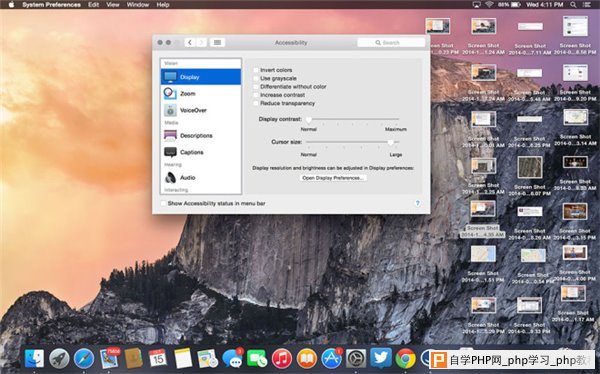Open the Window menu

(138, 5)
